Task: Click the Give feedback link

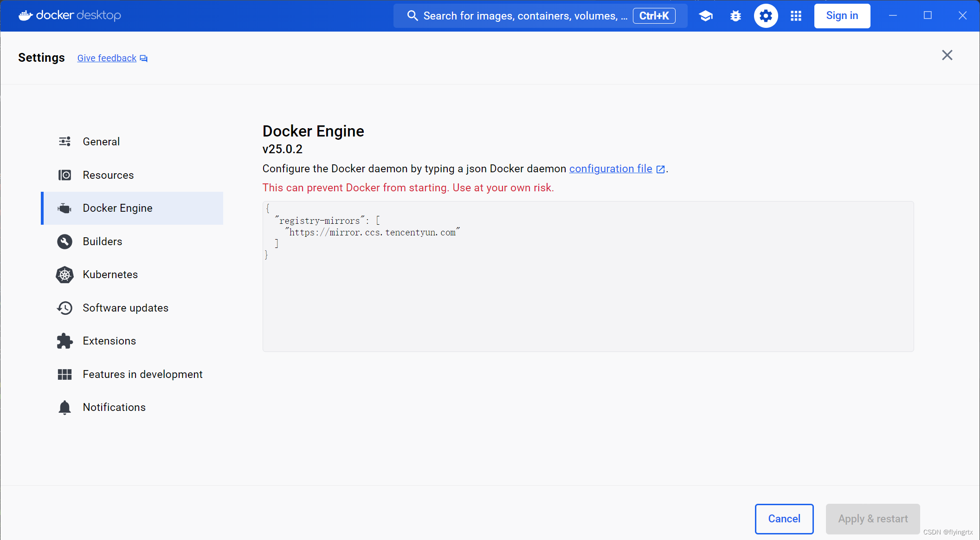Action: tap(107, 58)
